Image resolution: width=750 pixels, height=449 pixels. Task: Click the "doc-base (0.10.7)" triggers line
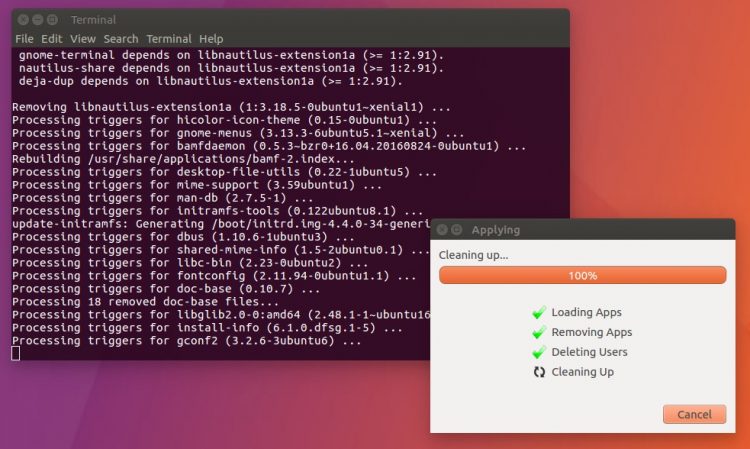pos(166,288)
